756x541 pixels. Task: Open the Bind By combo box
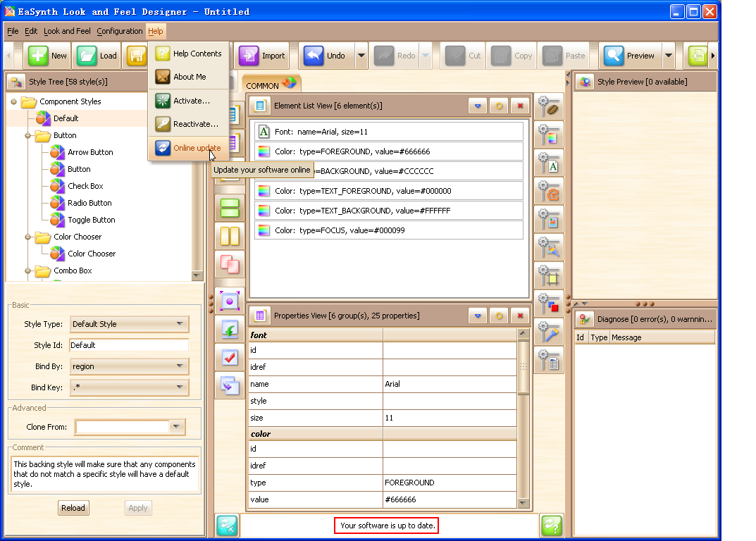[x=129, y=366]
